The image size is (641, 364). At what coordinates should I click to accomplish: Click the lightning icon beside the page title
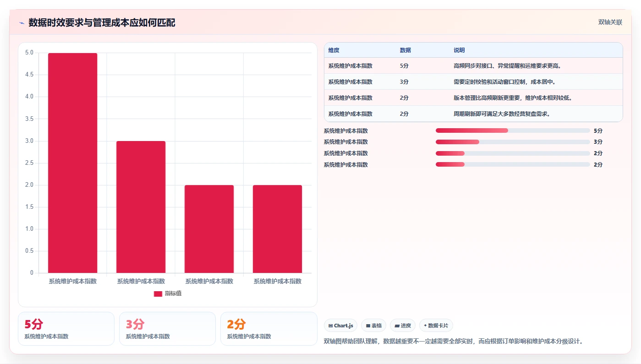point(22,23)
